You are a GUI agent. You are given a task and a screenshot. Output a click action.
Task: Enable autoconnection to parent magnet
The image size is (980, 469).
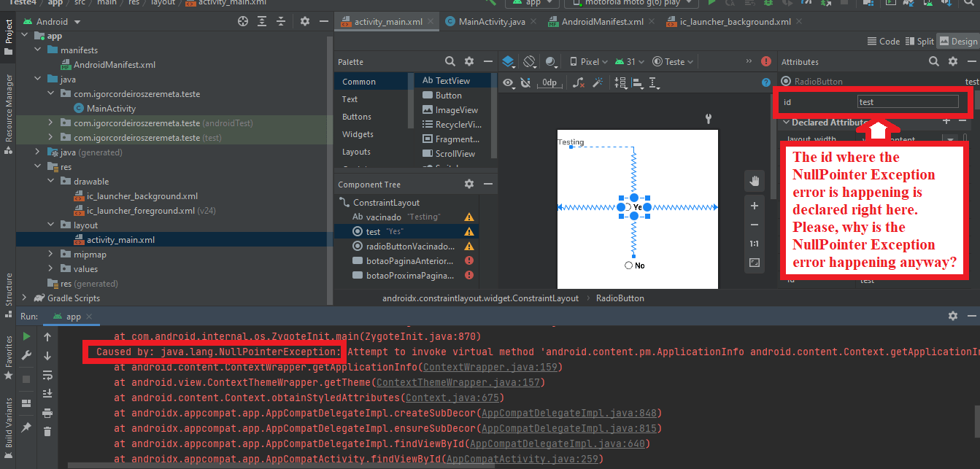pos(526,83)
